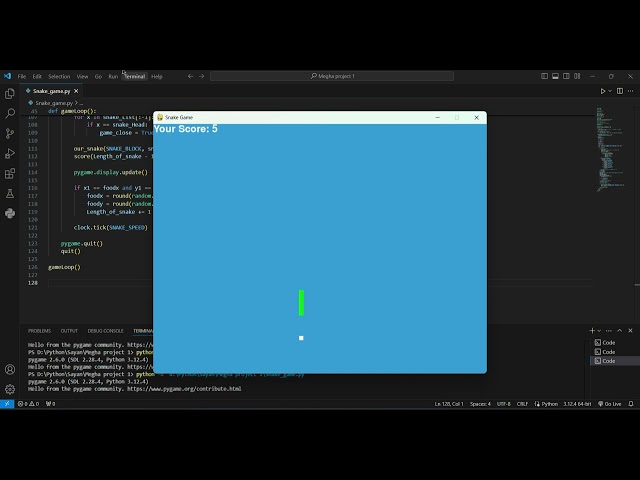Open terminal panel More Actions ellipsis
Screen dimensions: 640x480
click(x=609, y=331)
